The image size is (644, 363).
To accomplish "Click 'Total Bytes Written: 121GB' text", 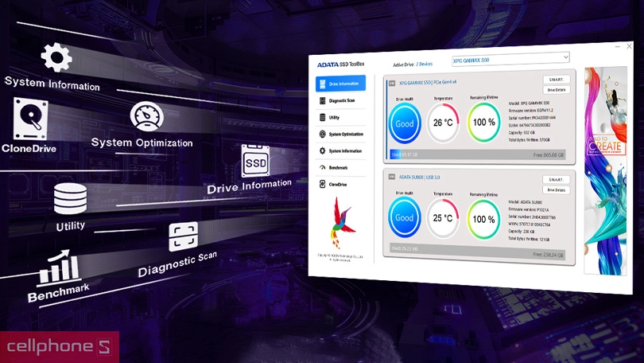I will tap(529, 240).
